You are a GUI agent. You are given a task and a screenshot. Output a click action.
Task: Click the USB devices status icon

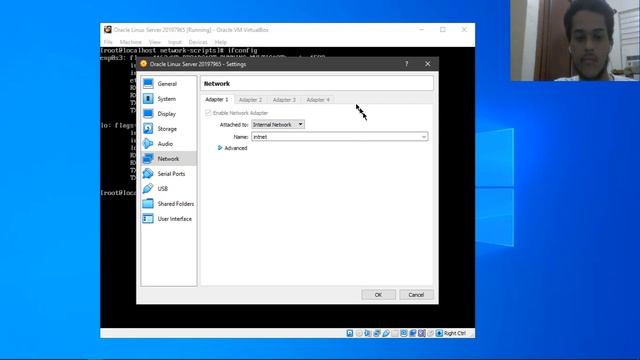tap(386, 333)
